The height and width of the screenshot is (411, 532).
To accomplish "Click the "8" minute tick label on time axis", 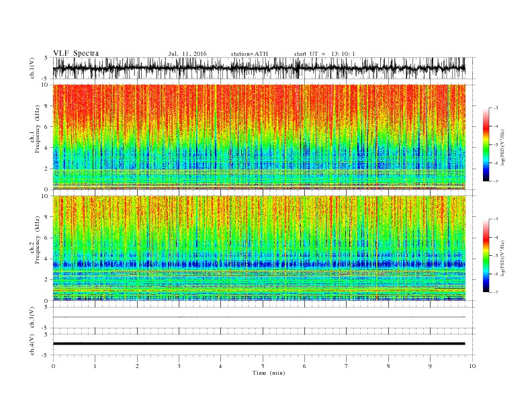I will click(x=388, y=366).
